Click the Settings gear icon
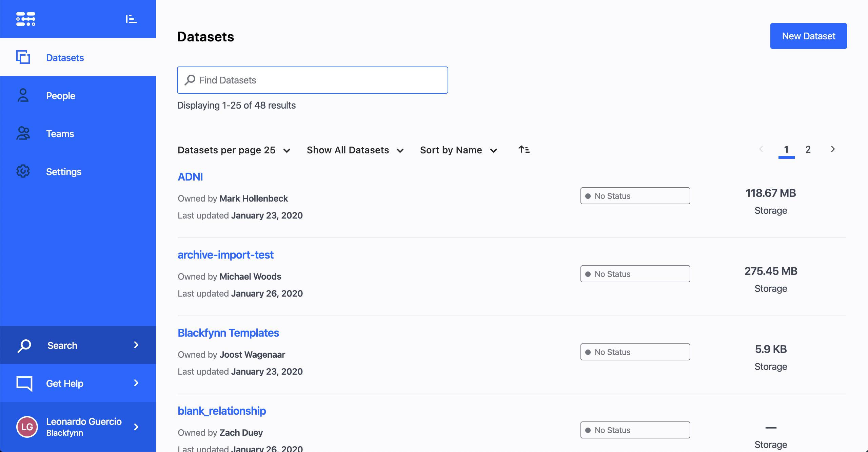 23,171
